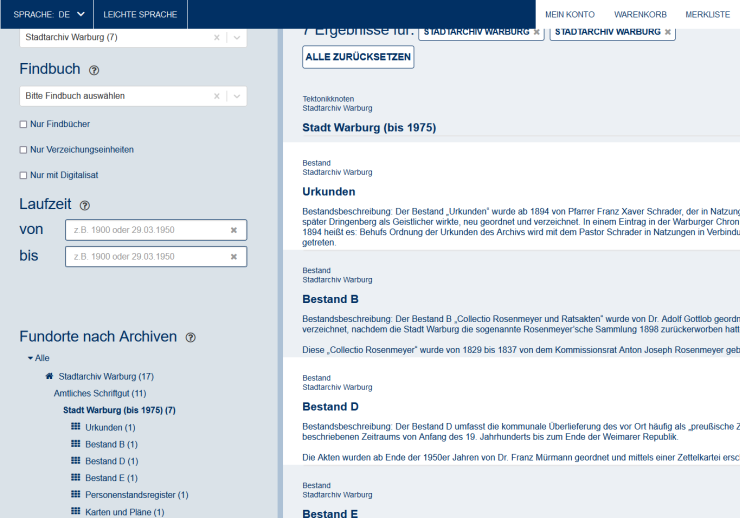This screenshot has width=740, height=518.
Task: Click the Tektonikknoten label text
Action: click(328, 99)
